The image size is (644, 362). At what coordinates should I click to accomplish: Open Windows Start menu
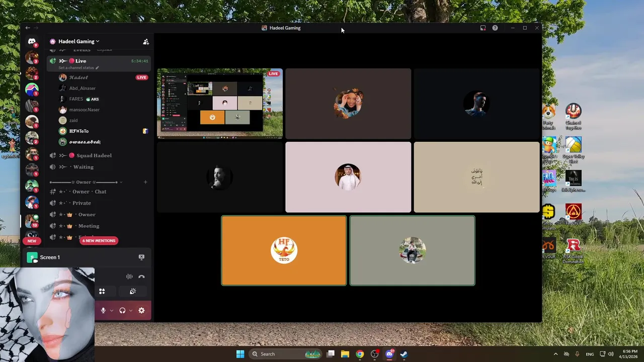pyautogui.click(x=240, y=354)
